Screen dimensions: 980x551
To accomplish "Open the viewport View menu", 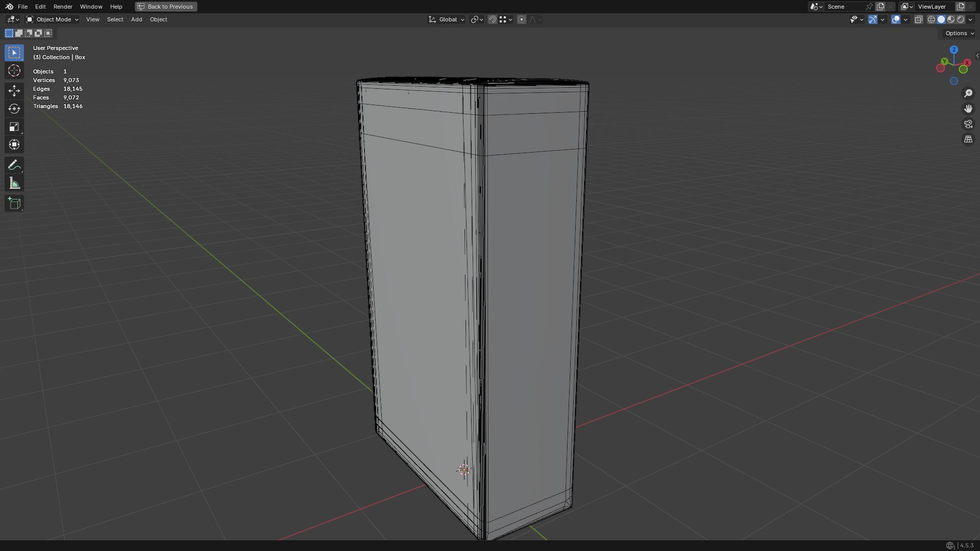I will (93, 19).
